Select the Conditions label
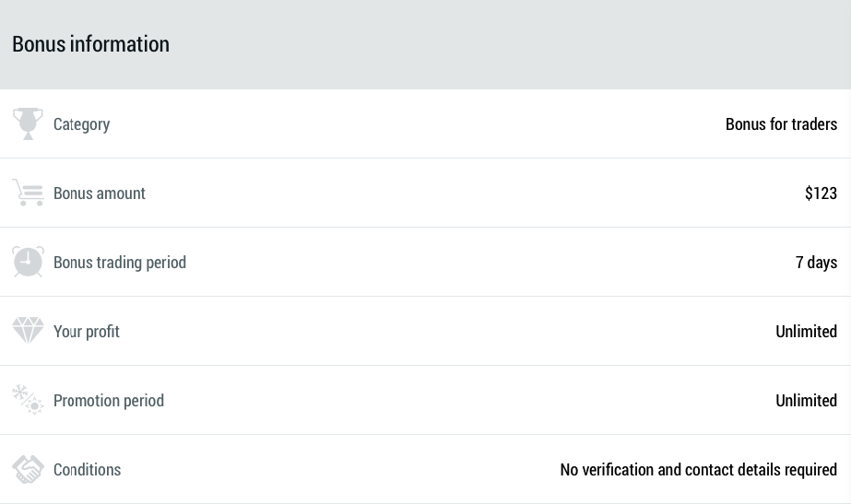 87,470
